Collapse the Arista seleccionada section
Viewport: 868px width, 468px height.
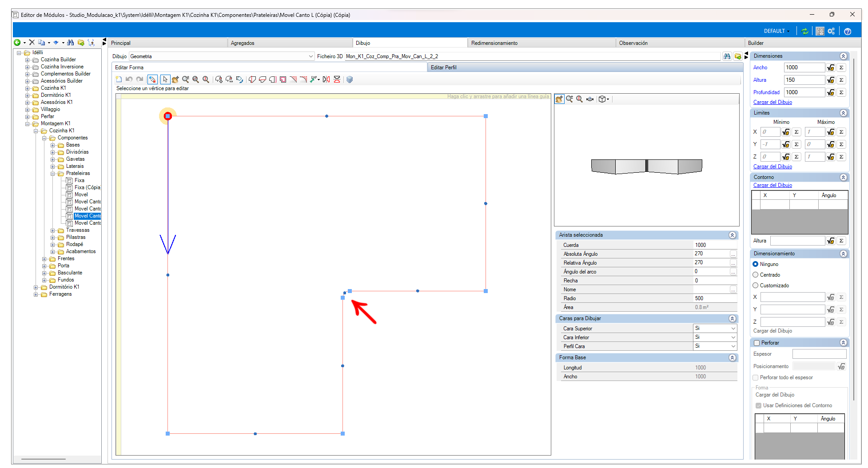733,235
